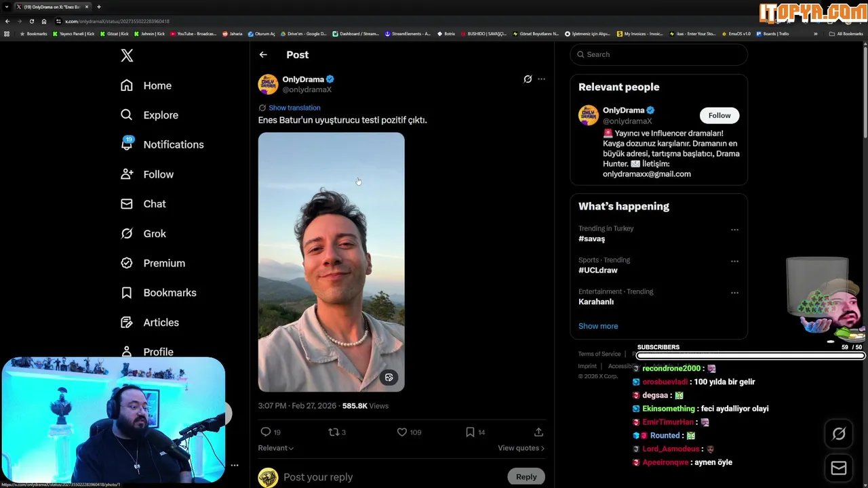
Task: Go back using the Post arrow
Action: click(x=263, y=55)
